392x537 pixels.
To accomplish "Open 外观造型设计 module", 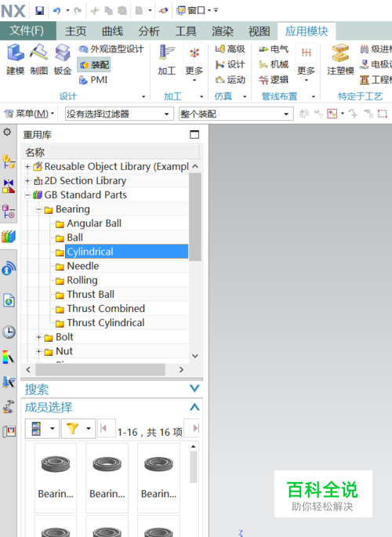I will point(111,49).
